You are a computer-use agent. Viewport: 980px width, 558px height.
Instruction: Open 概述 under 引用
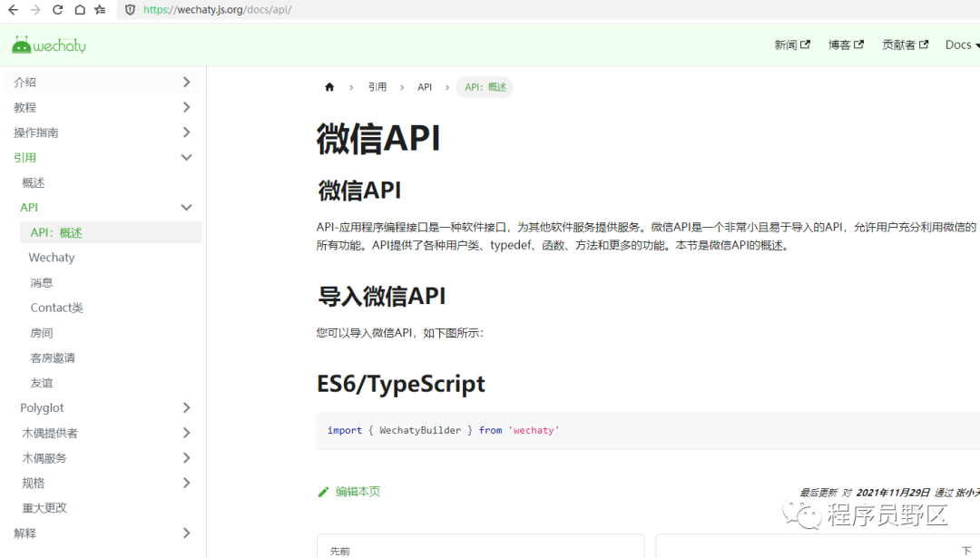(x=34, y=182)
